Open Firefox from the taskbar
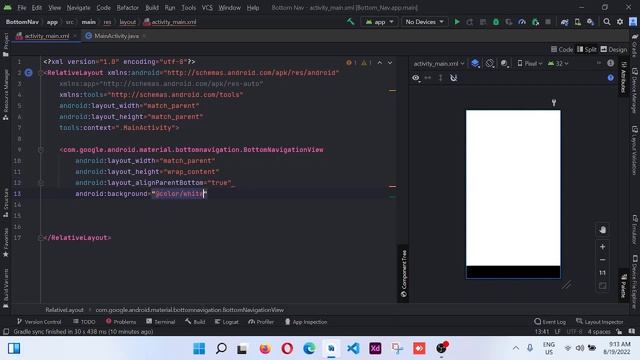640x360 pixels. click(265, 349)
